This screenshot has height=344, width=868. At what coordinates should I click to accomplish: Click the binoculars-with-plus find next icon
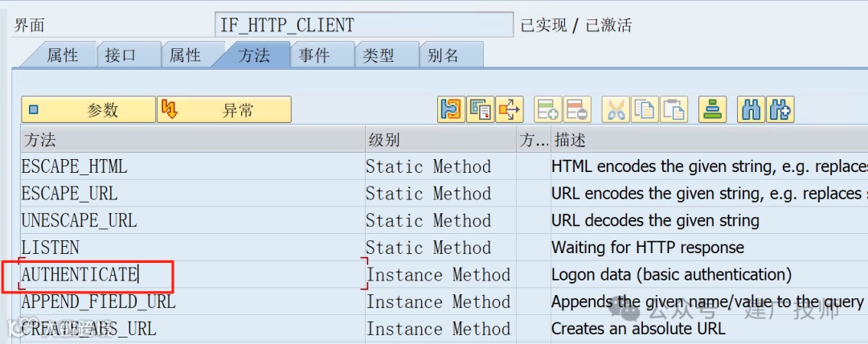click(780, 109)
